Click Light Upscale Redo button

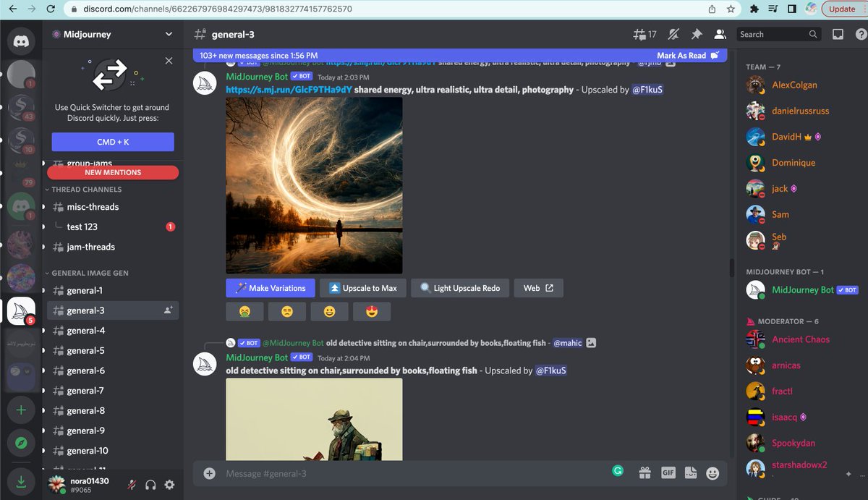click(x=460, y=288)
